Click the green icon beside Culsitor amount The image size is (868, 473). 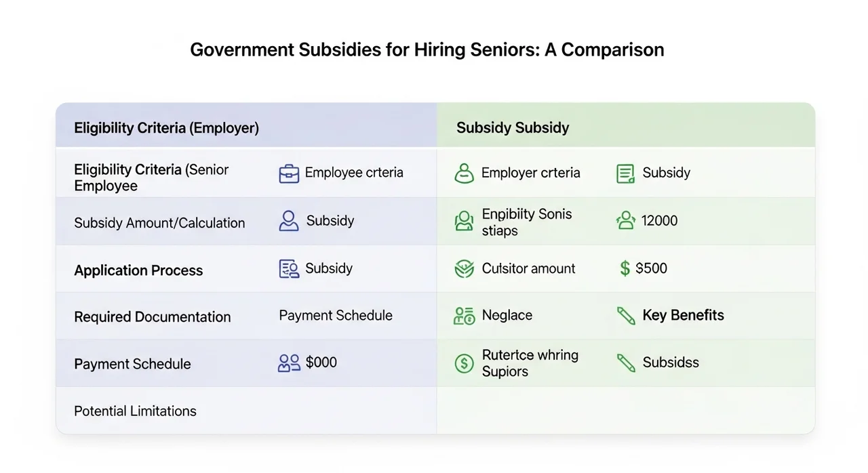(x=464, y=269)
